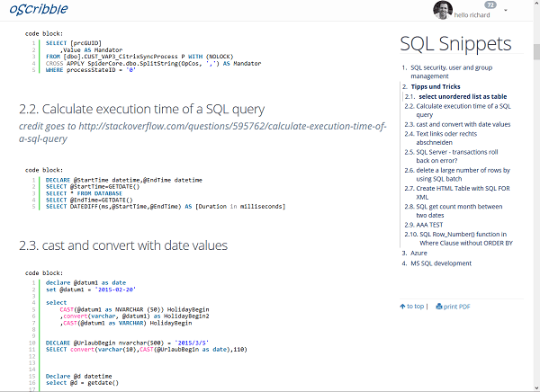Go to Create HTML Table with SQL entry

pos(463,192)
